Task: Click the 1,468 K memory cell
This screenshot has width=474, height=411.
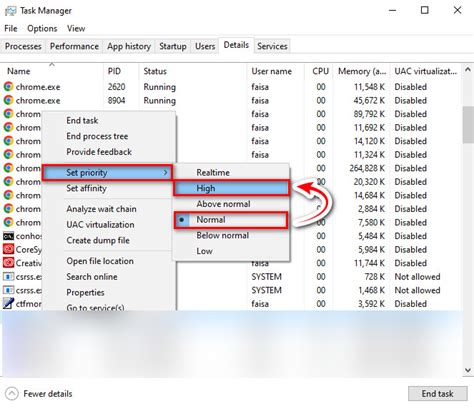Action: click(372, 290)
